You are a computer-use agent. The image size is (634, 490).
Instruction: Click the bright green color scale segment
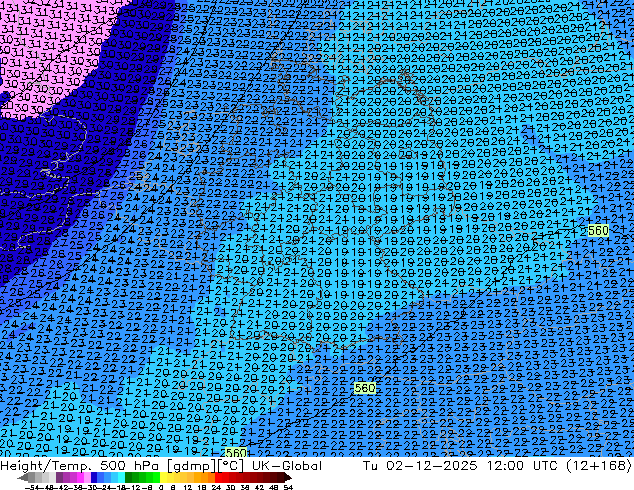(x=156, y=477)
